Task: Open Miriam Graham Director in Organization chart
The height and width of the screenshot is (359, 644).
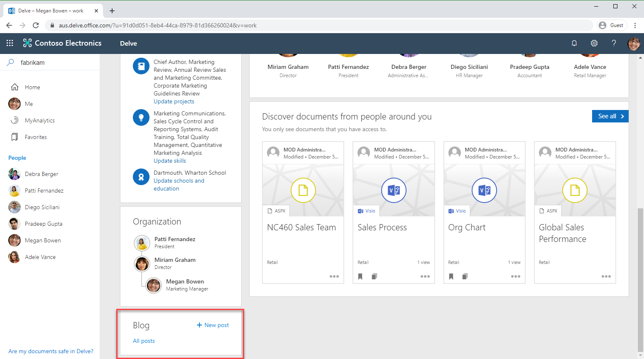Action: tap(165, 264)
